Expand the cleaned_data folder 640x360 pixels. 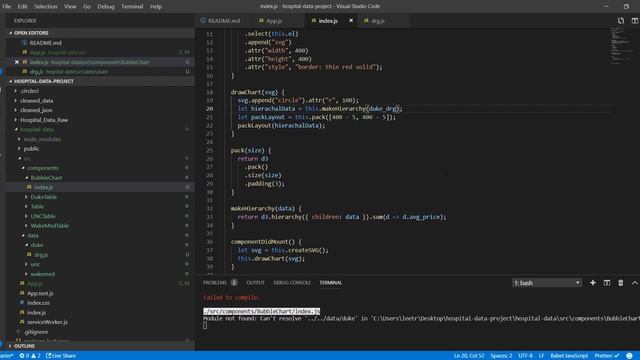pos(36,100)
